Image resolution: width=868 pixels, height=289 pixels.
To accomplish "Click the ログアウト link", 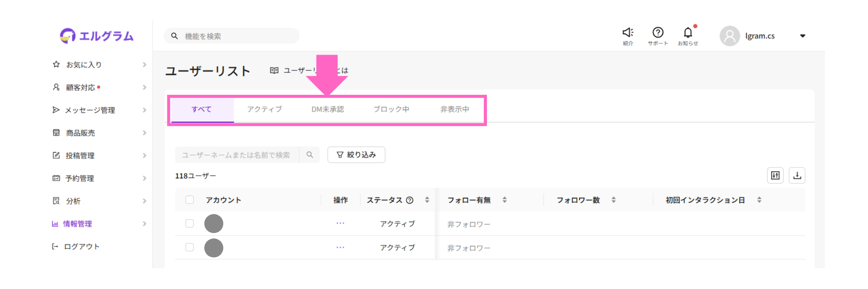I will click(81, 247).
